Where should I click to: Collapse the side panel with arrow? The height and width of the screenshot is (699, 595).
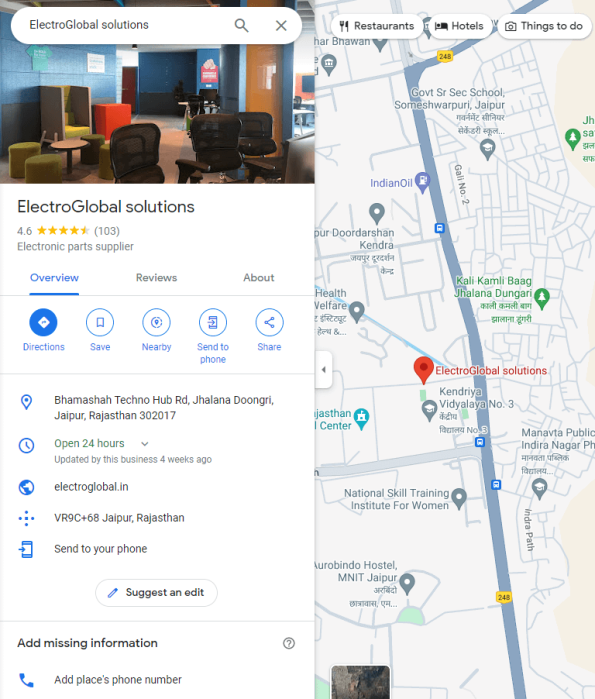[x=324, y=370]
